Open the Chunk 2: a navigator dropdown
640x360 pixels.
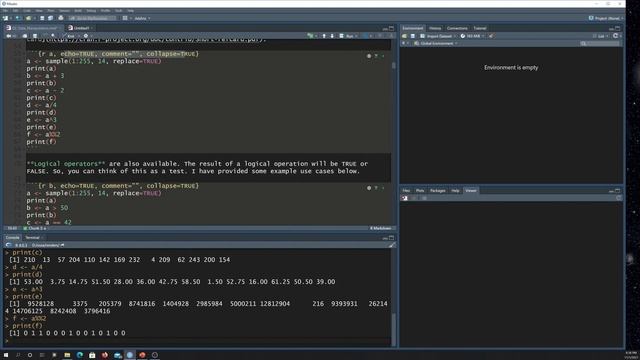point(37,228)
